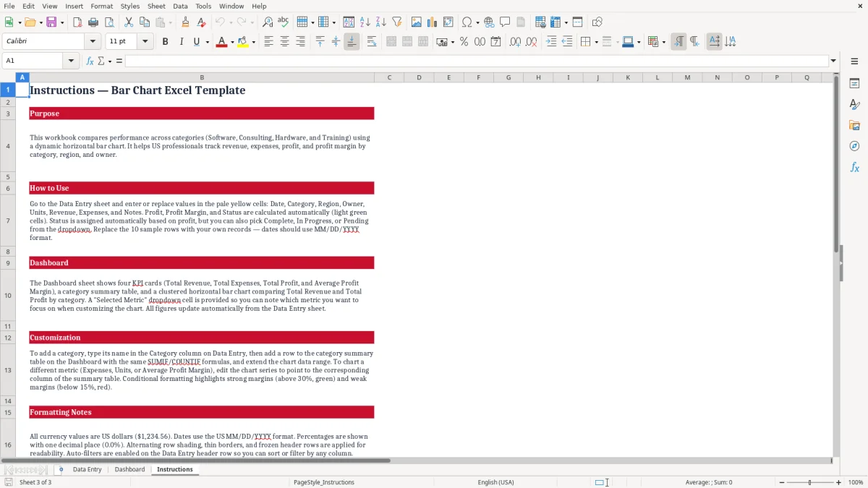Sort descending Z to A
The width and height of the screenshot is (868, 488).
[381, 22]
